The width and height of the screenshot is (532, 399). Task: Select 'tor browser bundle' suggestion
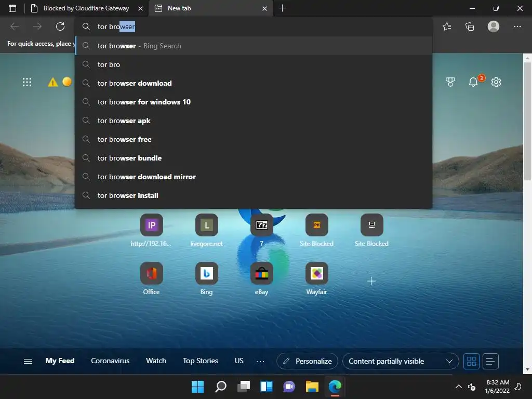point(254,158)
